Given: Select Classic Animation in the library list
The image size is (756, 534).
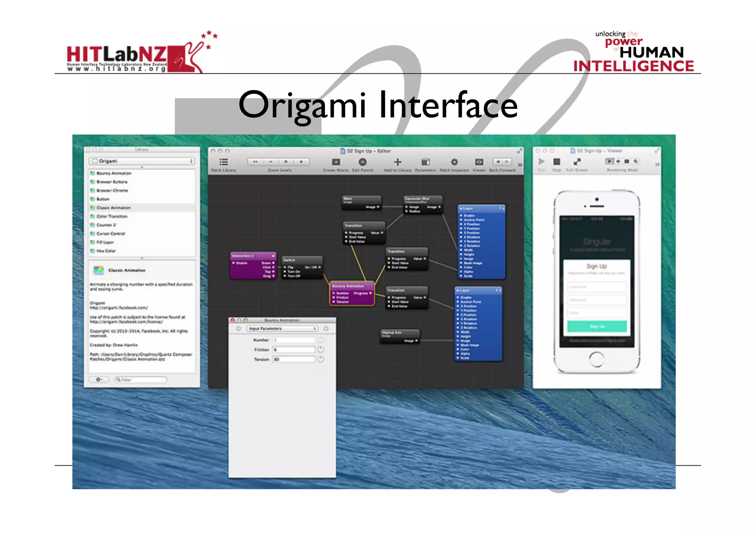Looking at the screenshot, I should click(113, 208).
